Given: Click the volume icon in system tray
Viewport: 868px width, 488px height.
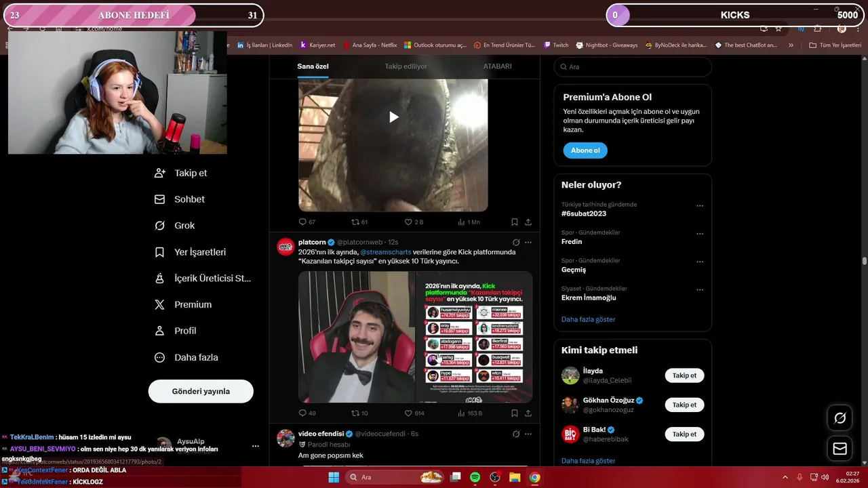Looking at the screenshot, I should pos(825,477).
